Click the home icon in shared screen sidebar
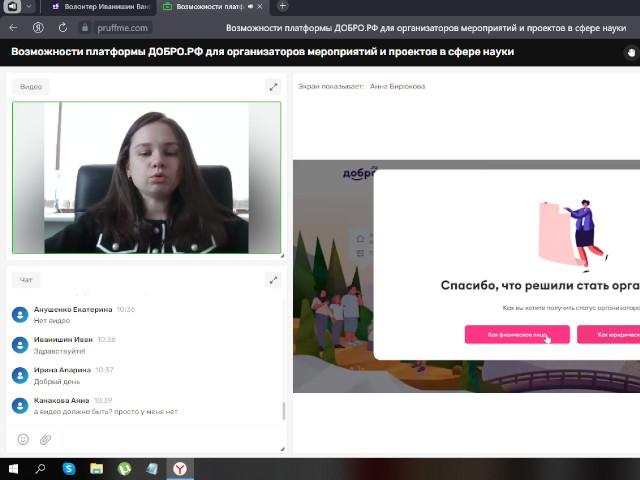 click(x=360, y=238)
